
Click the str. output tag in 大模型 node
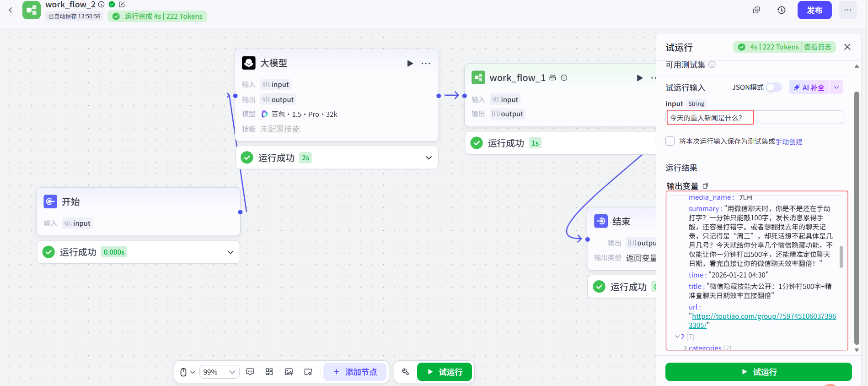coord(278,99)
